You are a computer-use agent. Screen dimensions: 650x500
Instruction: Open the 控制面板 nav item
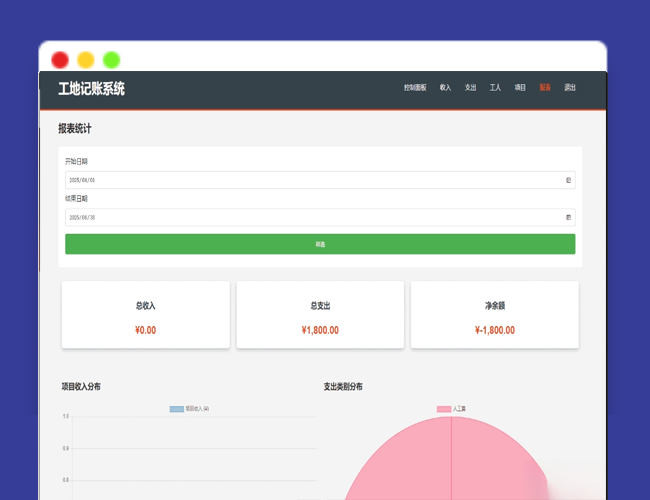coord(415,87)
